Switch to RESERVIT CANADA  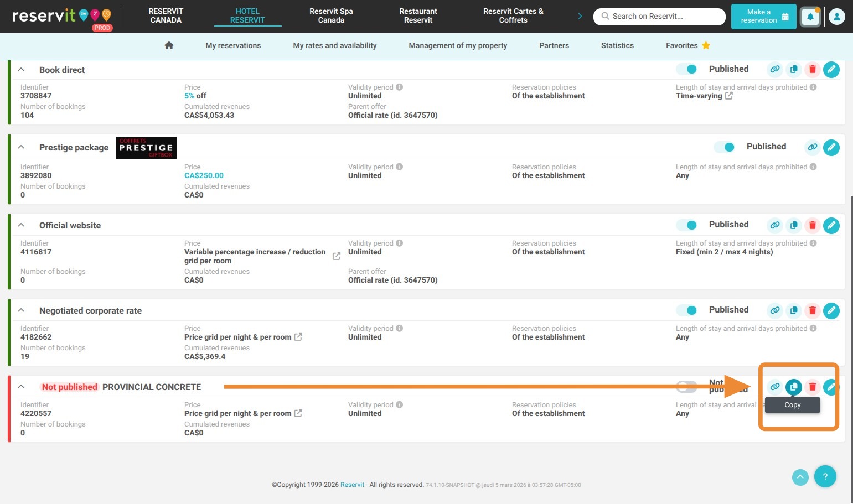[x=166, y=15]
